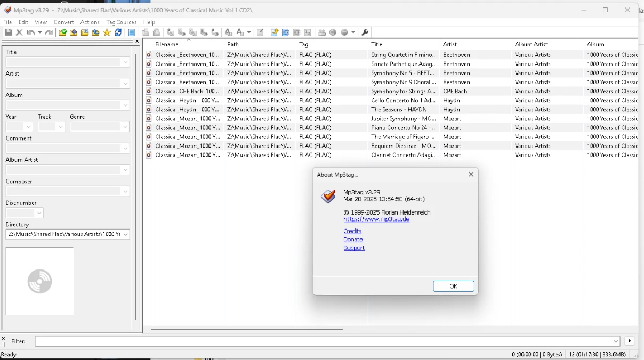Open the File menu
Image resolution: width=644 pixels, height=360 pixels.
7,22
